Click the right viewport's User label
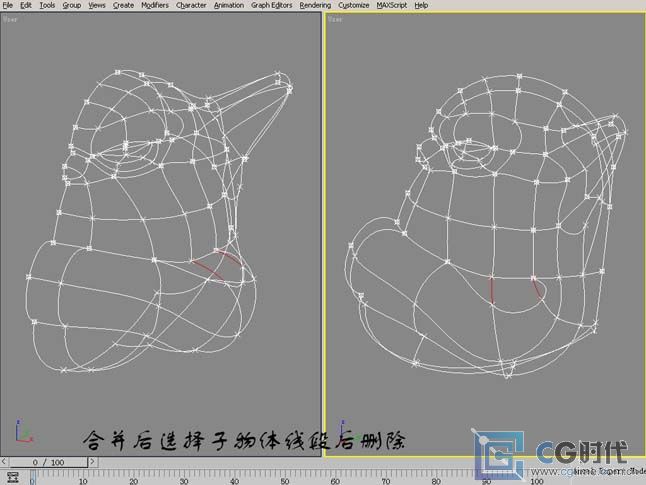The image size is (646, 485). (335, 19)
